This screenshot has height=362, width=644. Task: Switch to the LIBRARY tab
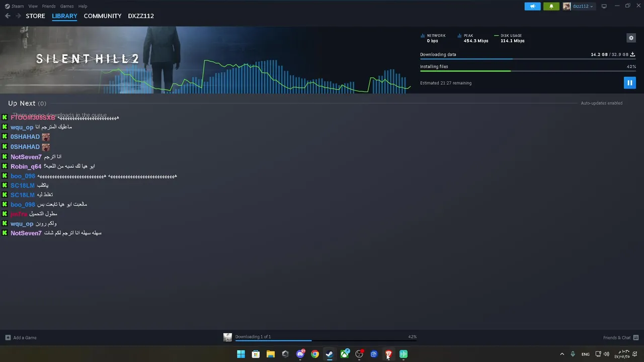point(64,16)
